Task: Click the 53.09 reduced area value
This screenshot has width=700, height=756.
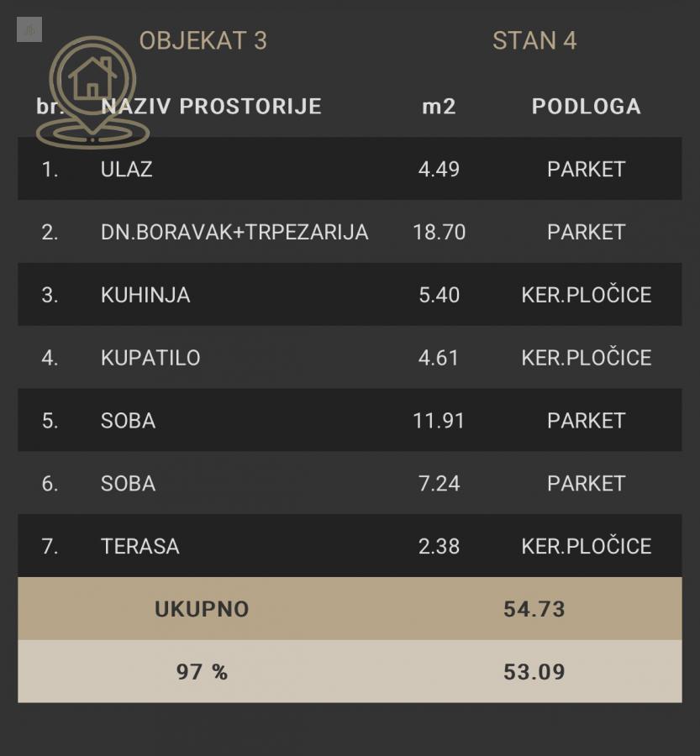Action: [x=534, y=672]
